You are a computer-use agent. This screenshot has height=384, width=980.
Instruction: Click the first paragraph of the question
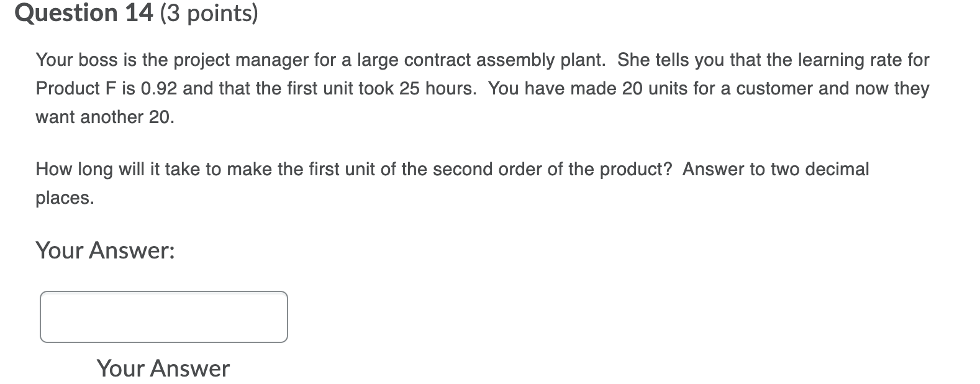point(435,87)
